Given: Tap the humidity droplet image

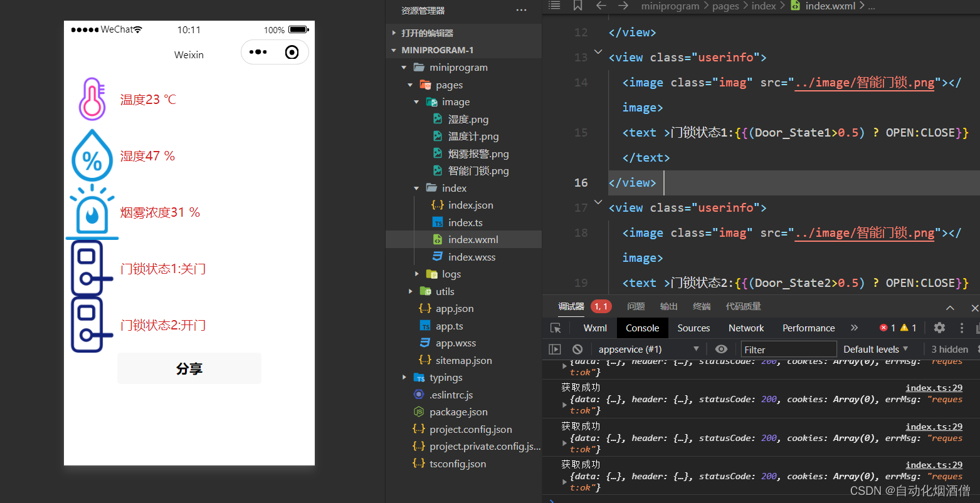Looking at the screenshot, I should (92, 155).
